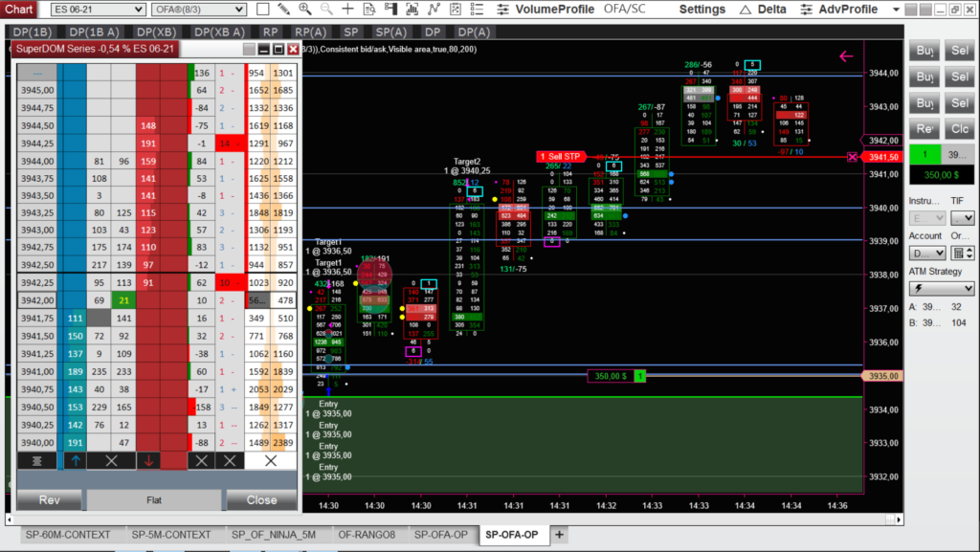Click the OFA/SC toolbar label
The image size is (980, 552).
(x=624, y=10)
